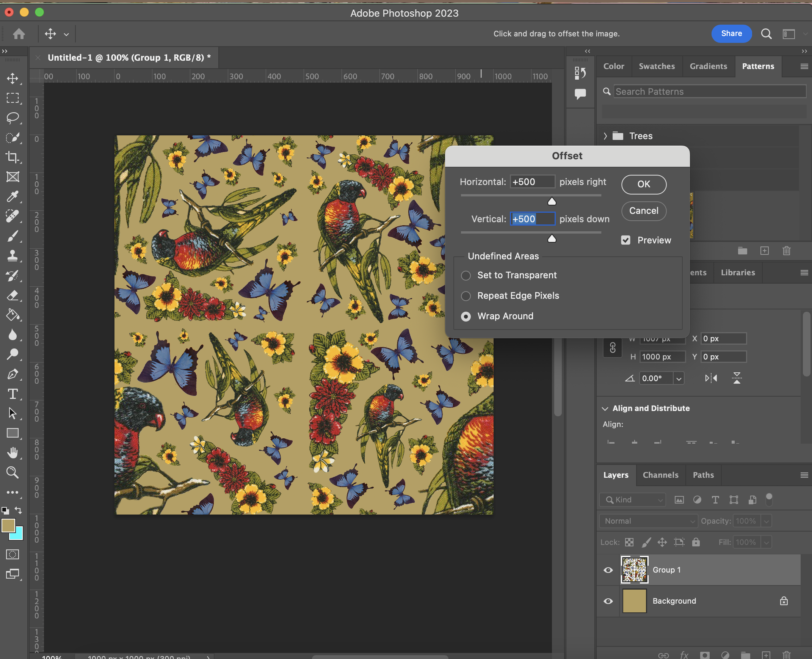Expand the Trees pattern folder
Image resolution: width=812 pixels, height=659 pixels.
pos(605,136)
